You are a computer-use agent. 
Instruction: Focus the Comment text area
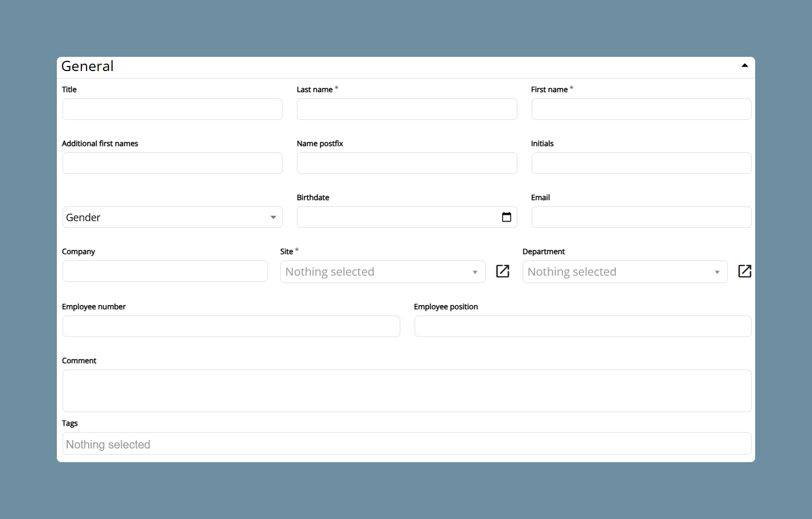click(407, 391)
